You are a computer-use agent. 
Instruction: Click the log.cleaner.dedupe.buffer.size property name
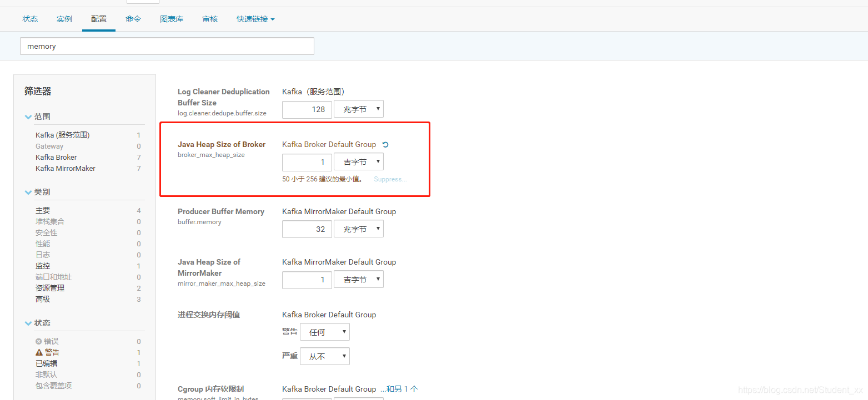[222, 113]
